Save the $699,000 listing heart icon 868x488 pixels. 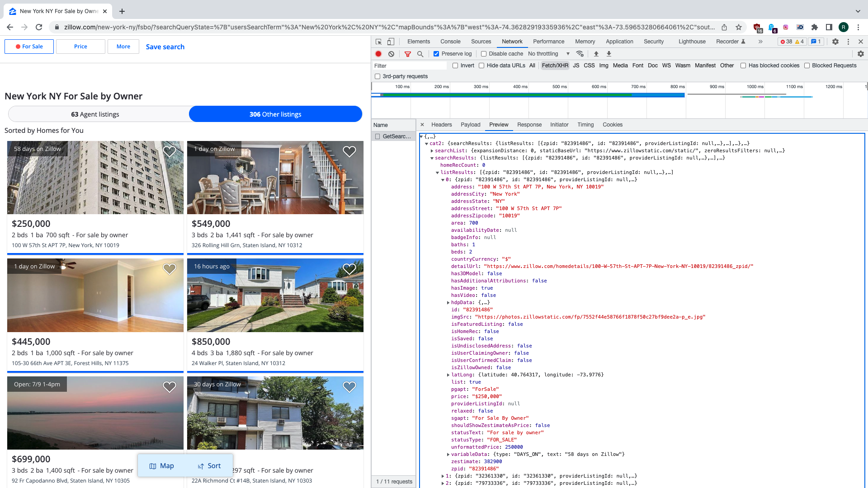(169, 387)
